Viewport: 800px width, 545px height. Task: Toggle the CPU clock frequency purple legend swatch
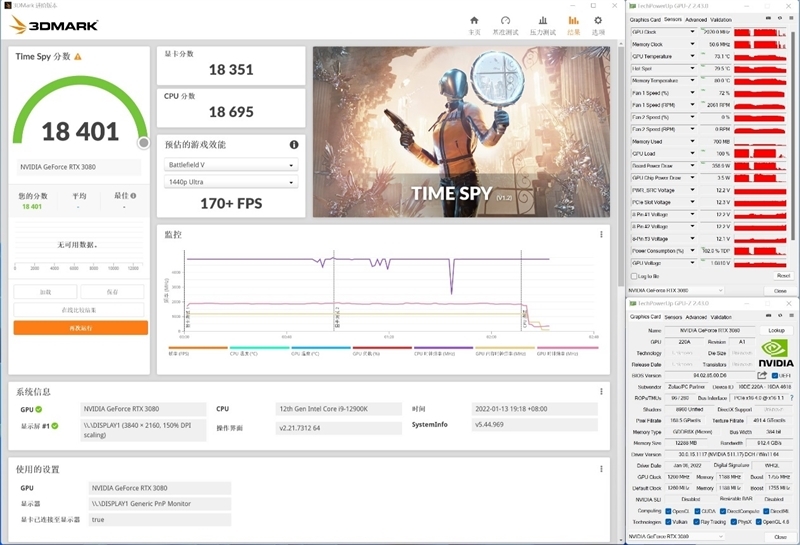443,348
